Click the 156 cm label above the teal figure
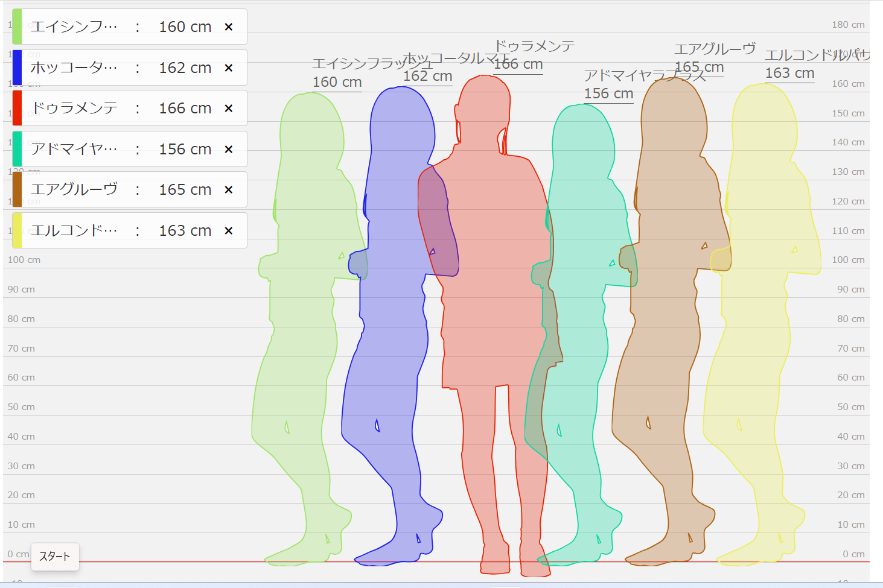 click(x=609, y=93)
